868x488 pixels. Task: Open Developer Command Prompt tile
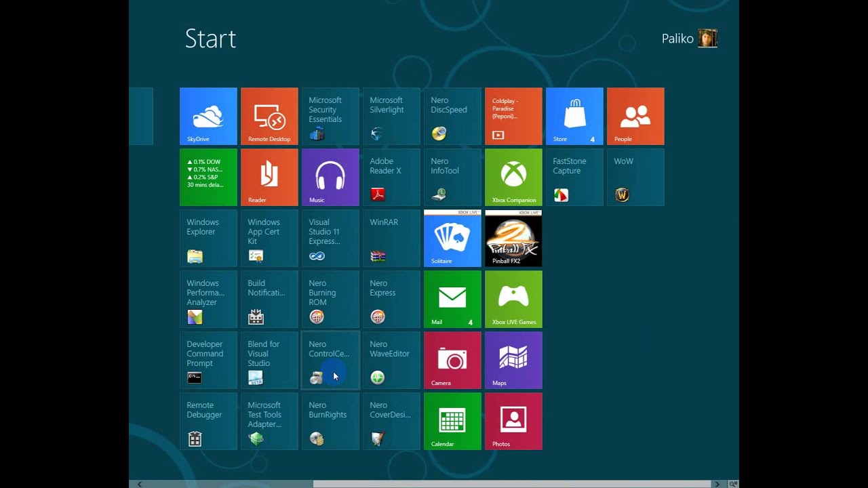[208, 360]
